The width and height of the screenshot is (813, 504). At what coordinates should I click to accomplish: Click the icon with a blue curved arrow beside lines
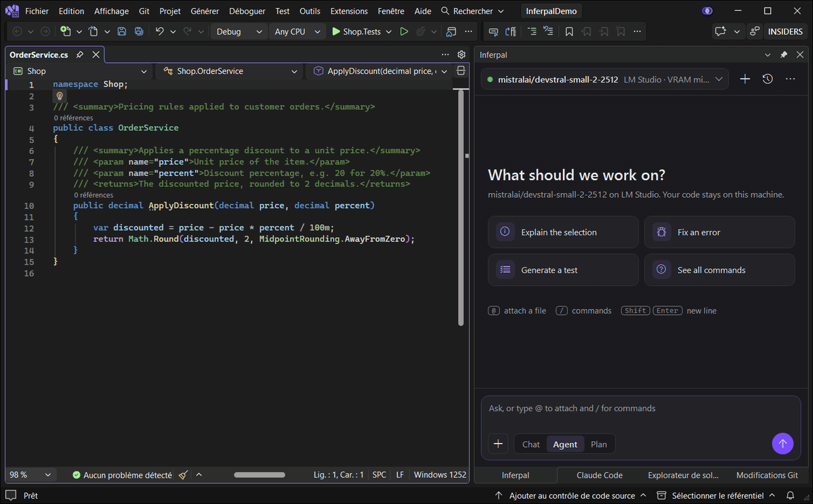click(511, 31)
